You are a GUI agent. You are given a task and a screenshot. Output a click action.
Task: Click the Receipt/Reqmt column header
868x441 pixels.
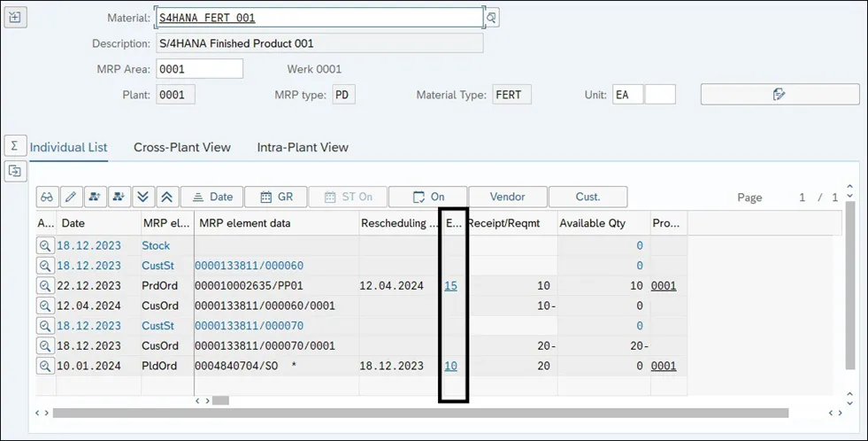tap(512, 223)
